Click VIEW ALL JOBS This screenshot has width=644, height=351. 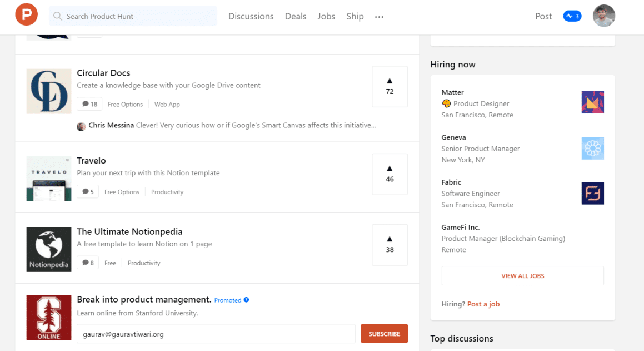(522, 275)
